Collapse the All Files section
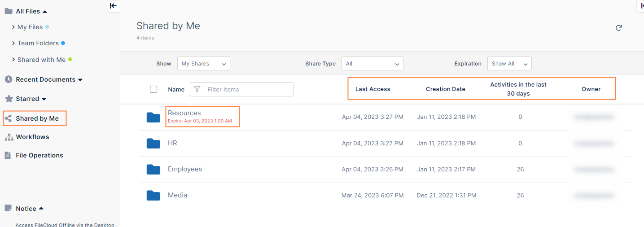Image resolution: width=644 pixels, height=227 pixels. 44,11
